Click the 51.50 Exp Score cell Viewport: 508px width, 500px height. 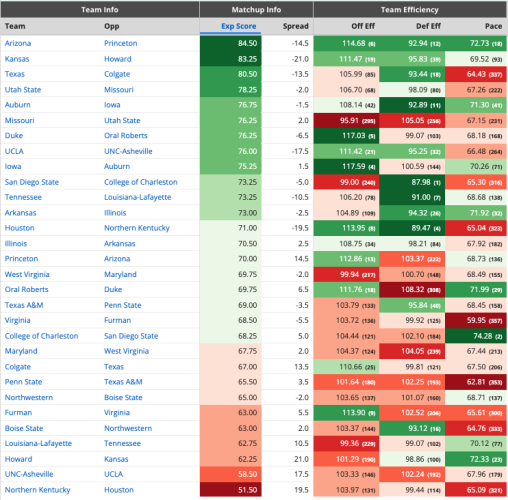(x=230, y=490)
